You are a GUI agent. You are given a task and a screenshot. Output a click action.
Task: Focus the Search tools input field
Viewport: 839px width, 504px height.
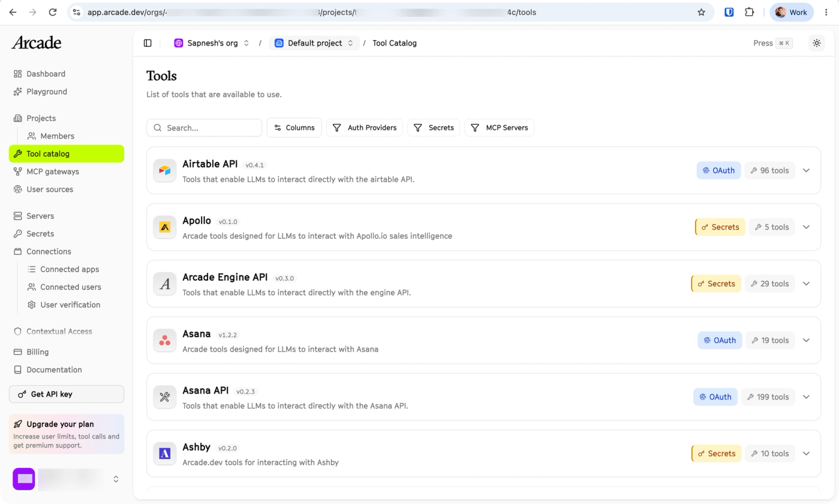[205, 128]
